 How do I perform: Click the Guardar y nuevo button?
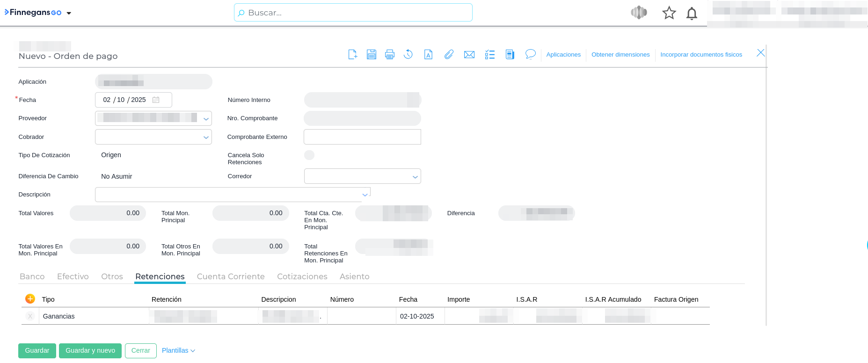[90, 350]
